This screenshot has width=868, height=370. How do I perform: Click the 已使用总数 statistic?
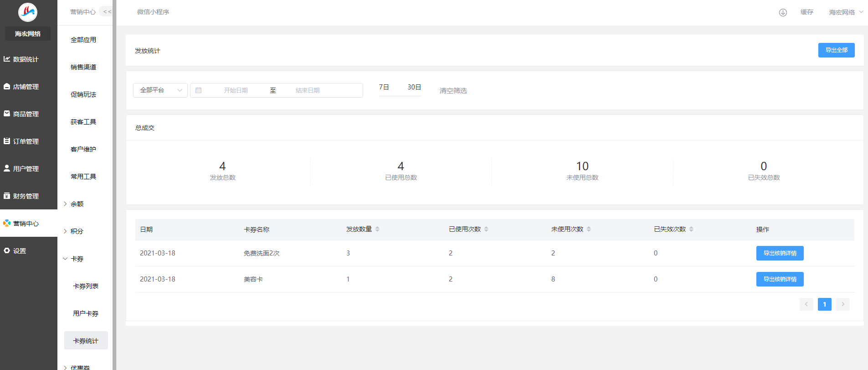click(401, 171)
